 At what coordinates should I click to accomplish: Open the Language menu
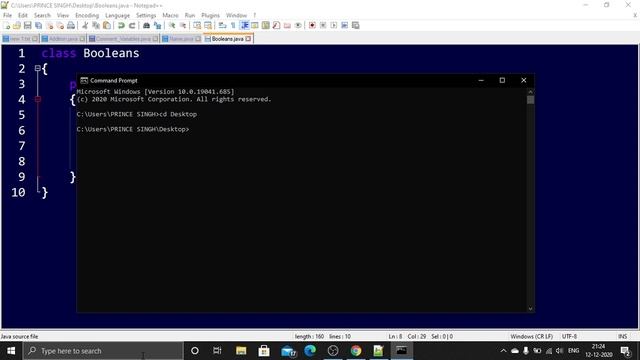click(x=118, y=15)
